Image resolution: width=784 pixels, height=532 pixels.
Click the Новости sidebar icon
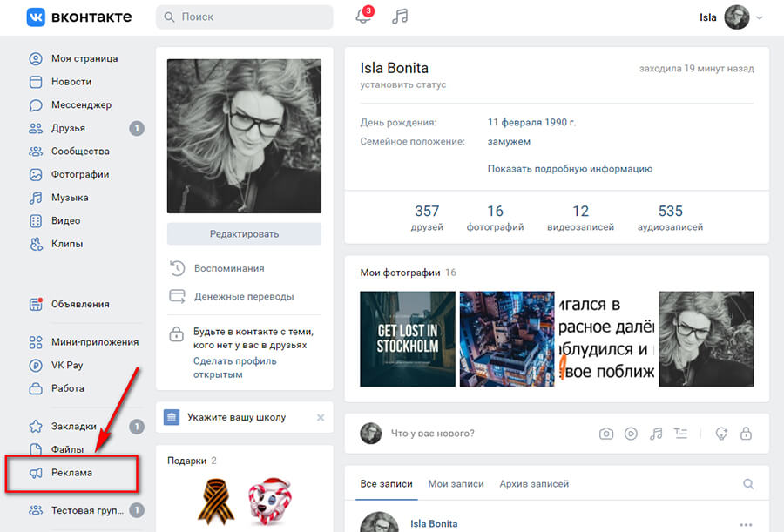pyautogui.click(x=36, y=82)
